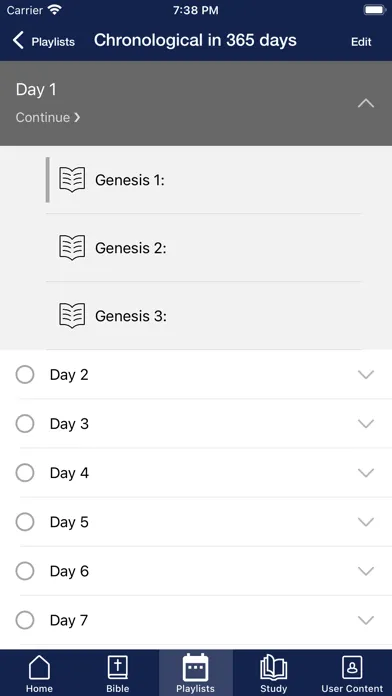Tap the open book icon beside Genesis 1
The height and width of the screenshot is (696, 392).
pos(72,180)
